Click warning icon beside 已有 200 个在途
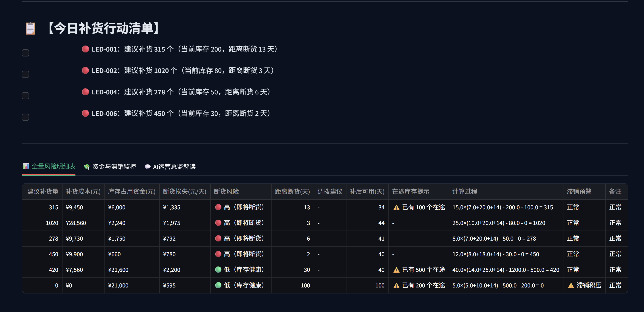Image resolution: width=644 pixels, height=312 pixels. 396,285
